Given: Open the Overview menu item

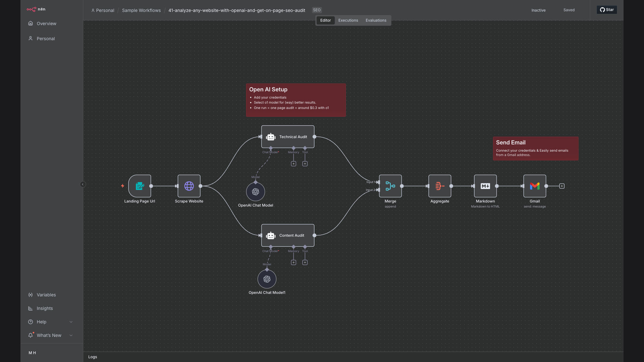Looking at the screenshot, I should [x=52, y=23].
